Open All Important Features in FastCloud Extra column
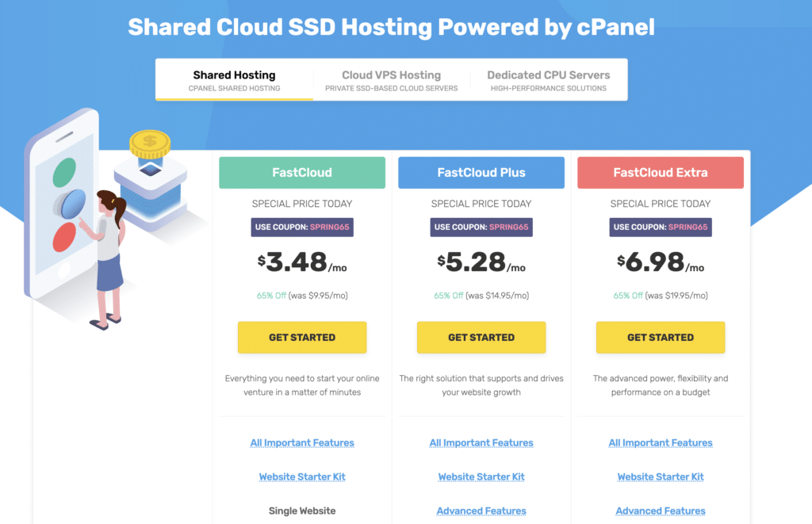Image resolution: width=812 pixels, height=524 pixels. (x=661, y=442)
